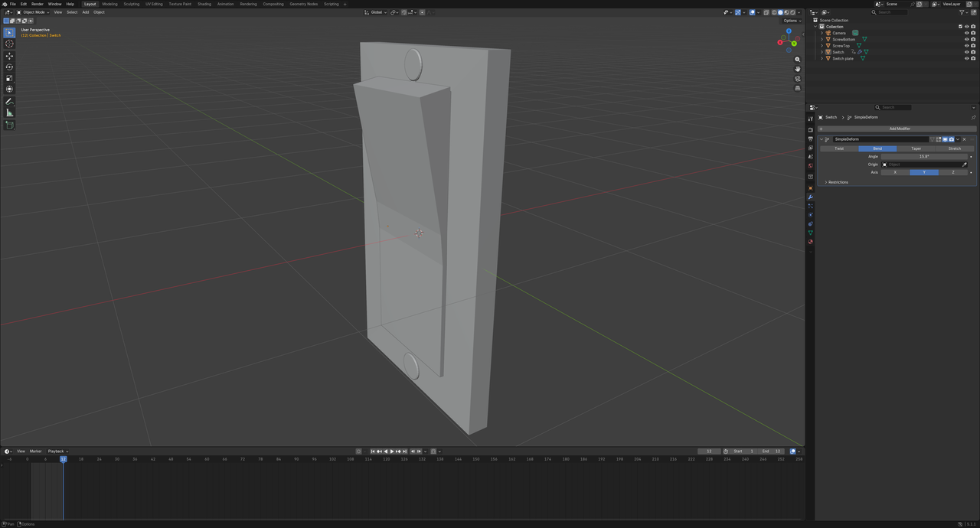Viewport: 980px width, 528px height.
Task: Pin the properties editor context
Action: coord(974,117)
